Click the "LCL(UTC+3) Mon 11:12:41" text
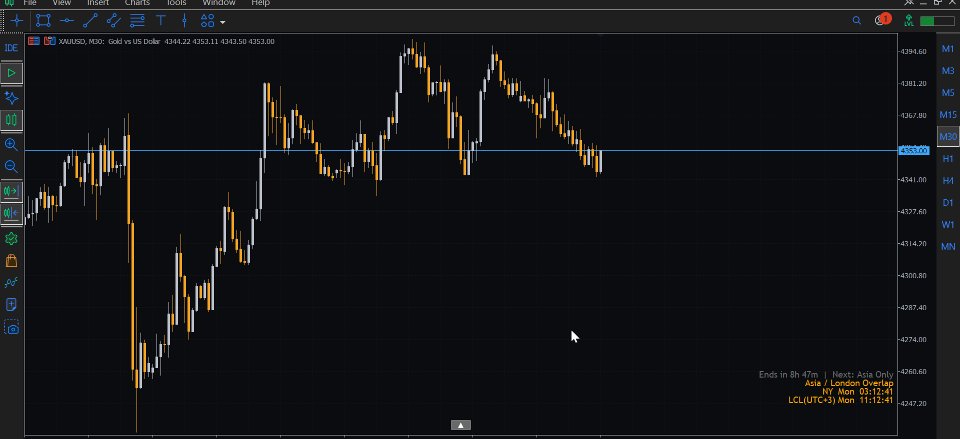960x439 pixels. pyautogui.click(x=841, y=400)
